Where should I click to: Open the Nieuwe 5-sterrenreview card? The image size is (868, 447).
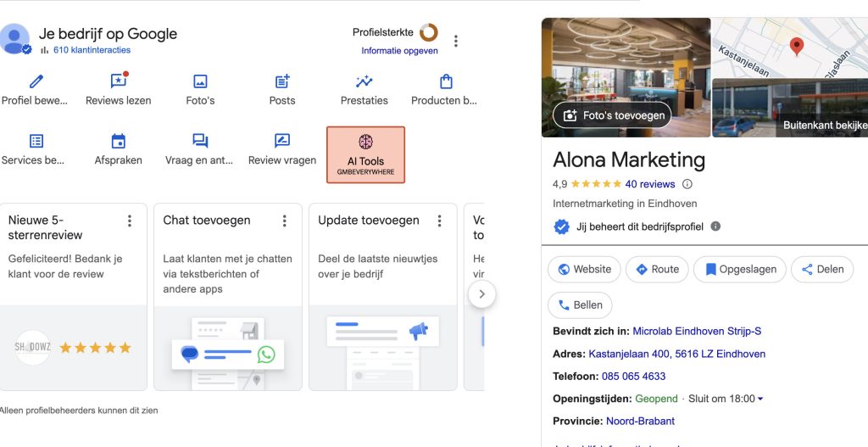pos(74,297)
